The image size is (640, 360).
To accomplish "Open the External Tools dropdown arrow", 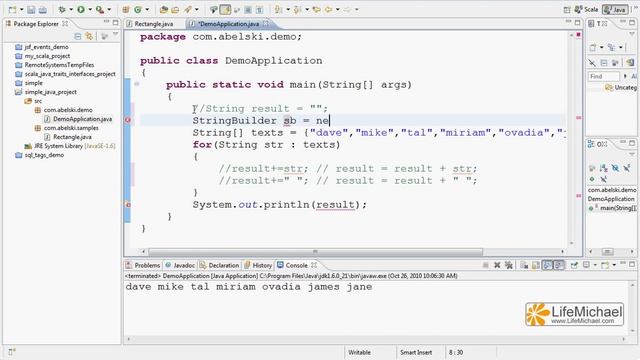I will click(109, 9).
